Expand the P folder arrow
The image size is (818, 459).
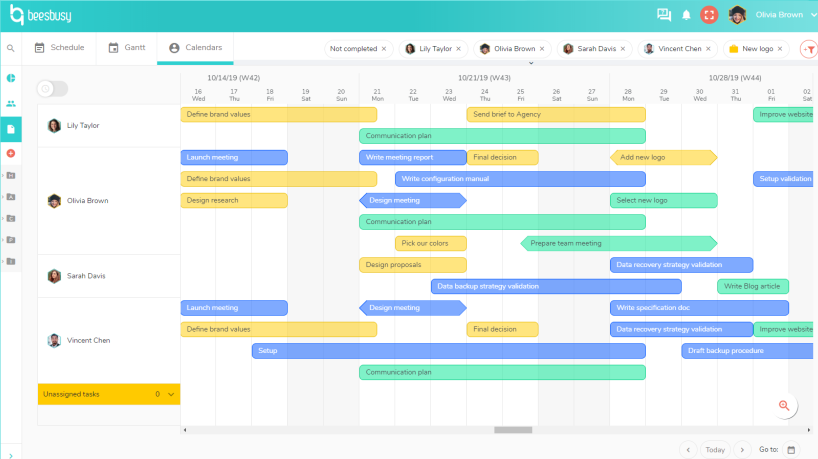point(3,239)
